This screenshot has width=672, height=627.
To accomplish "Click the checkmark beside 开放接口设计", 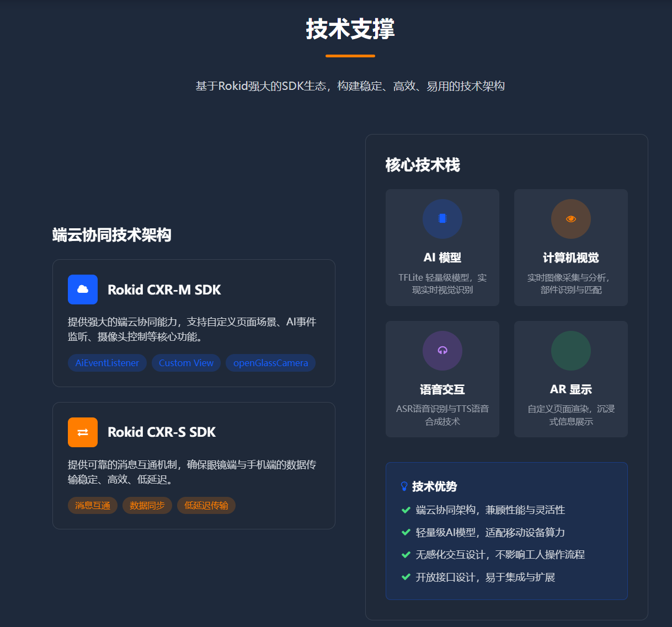I will (x=406, y=577).
